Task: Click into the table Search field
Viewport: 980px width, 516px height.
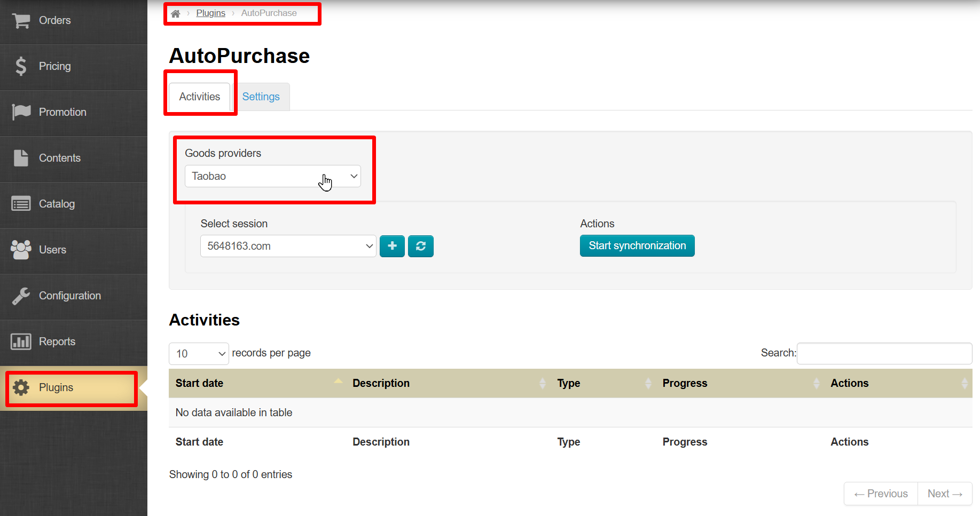Action: click(x=884, y=353)
